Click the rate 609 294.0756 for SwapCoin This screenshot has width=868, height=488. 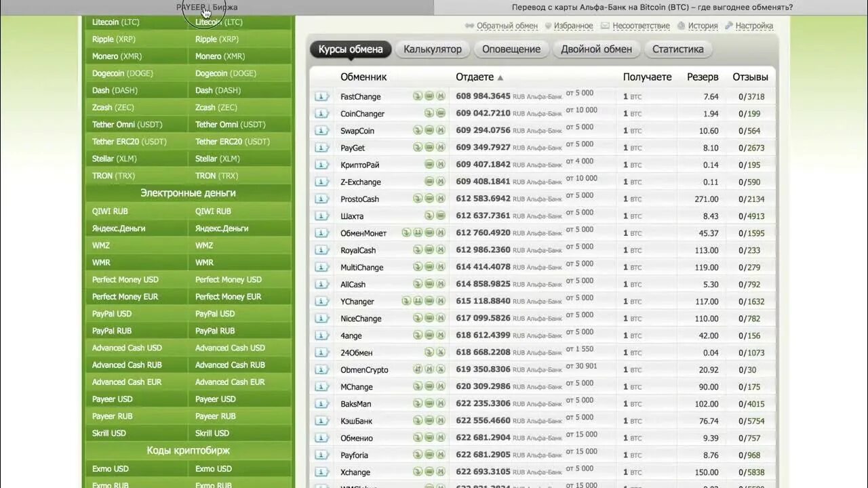tap(484, 131)
